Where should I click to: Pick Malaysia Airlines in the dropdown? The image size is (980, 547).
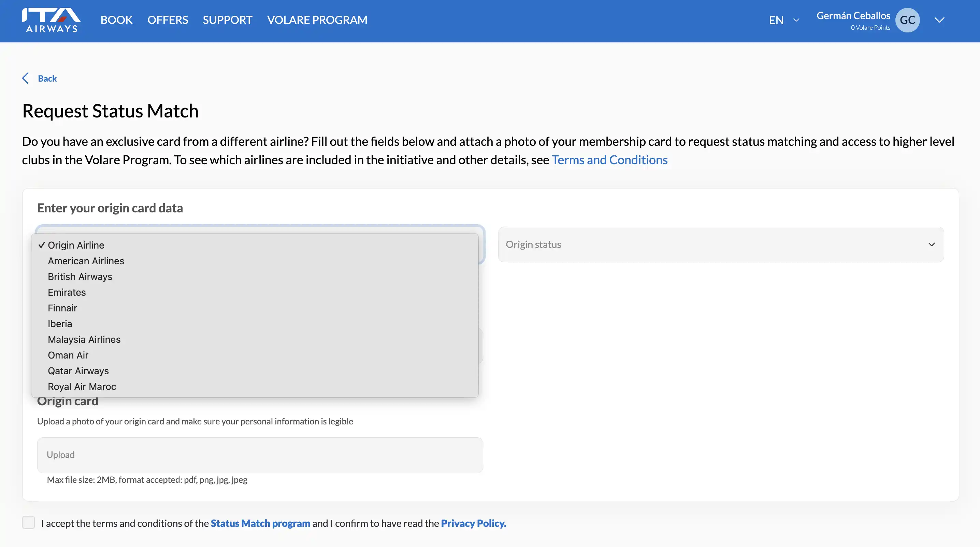point(255,339)
